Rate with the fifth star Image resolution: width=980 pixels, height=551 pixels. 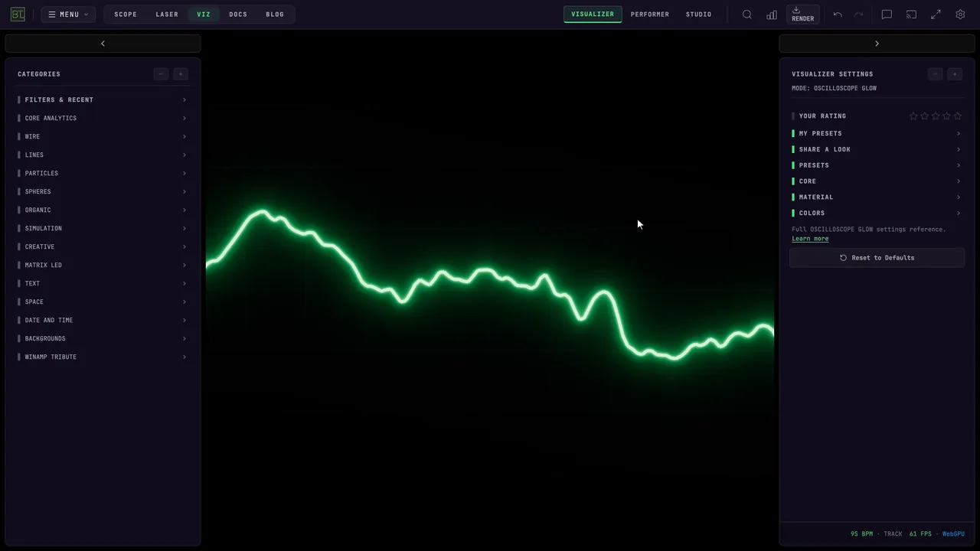coord(958,116)
